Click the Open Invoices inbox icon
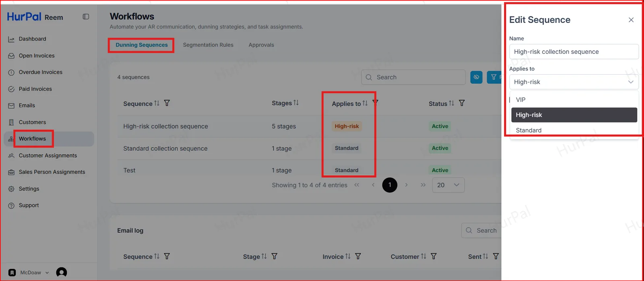The image size is (644, 281). [11, 56]
